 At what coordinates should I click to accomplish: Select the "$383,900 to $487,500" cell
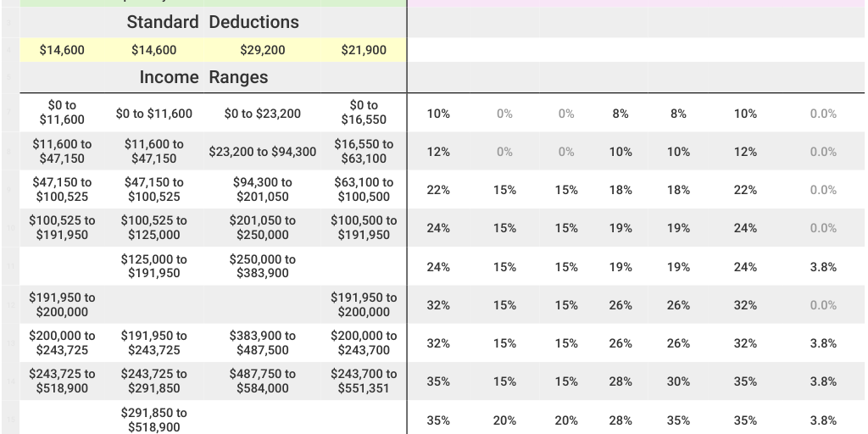pyautogui.click(x=263, y=342)
